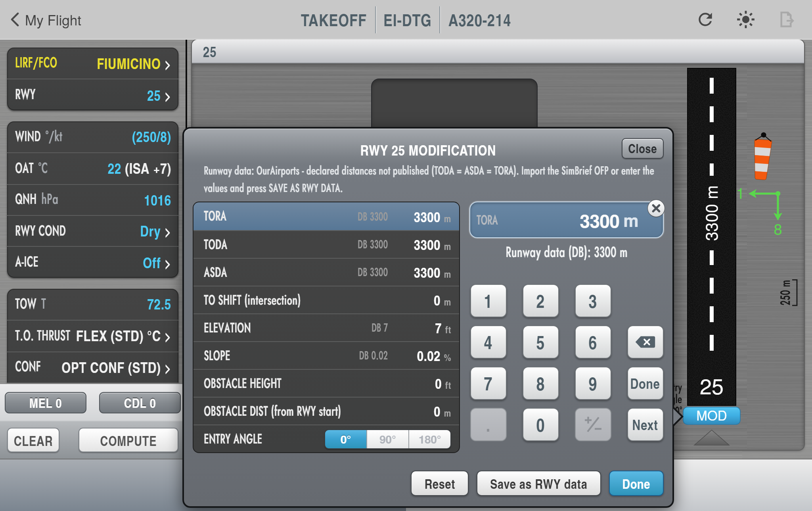Change A-ICE Off setting
Image resolution: width=812 pixels, height=511 pixels.
pyautogui.click(x=93, y=262)
